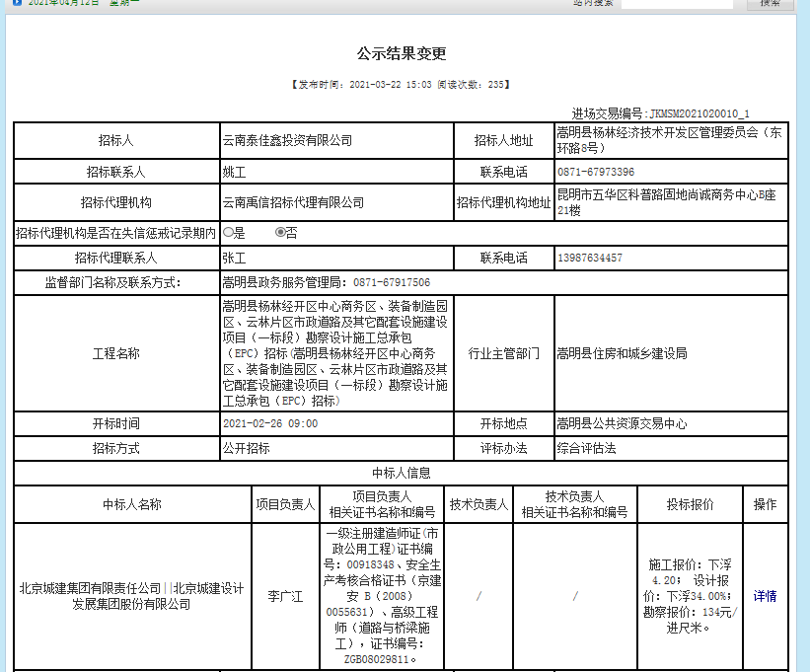The width and height of the screenshot is (810, 672).
Task: Click the 技术负责人 column header
Action: [x=479, y=504]
